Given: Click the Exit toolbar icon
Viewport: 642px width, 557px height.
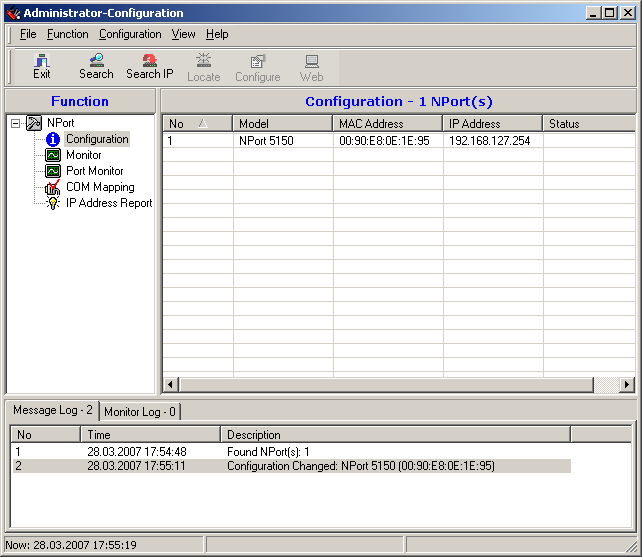Looking at the screenshot, I should point(41,61).
